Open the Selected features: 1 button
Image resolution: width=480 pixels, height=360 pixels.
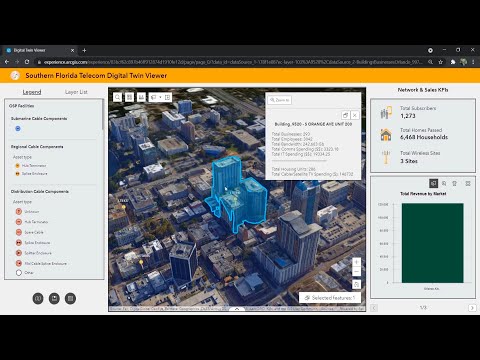click(x=330, y=298)
